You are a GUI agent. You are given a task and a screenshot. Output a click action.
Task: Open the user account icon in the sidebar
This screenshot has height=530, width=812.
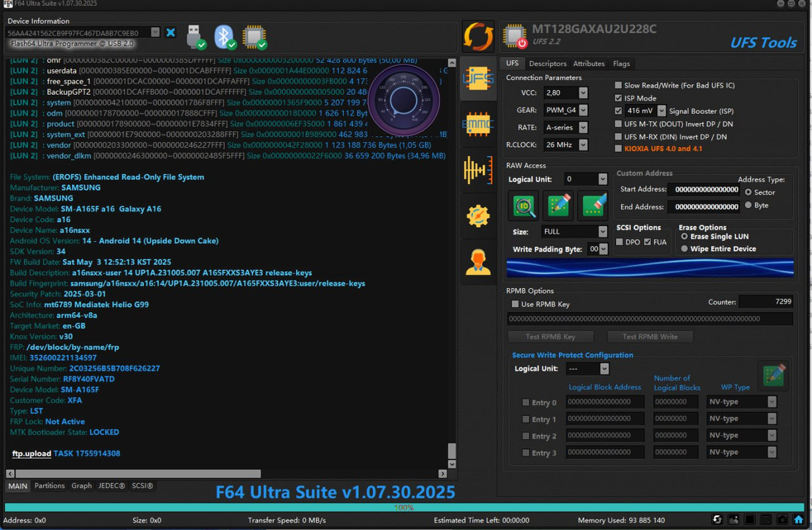pyautogui.click(x=478, y=262)
